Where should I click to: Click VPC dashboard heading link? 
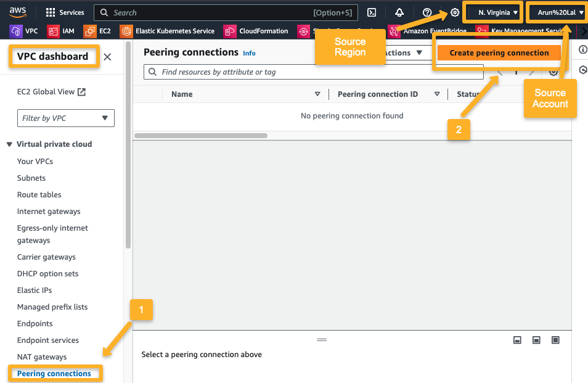click(x=52, y=56)
